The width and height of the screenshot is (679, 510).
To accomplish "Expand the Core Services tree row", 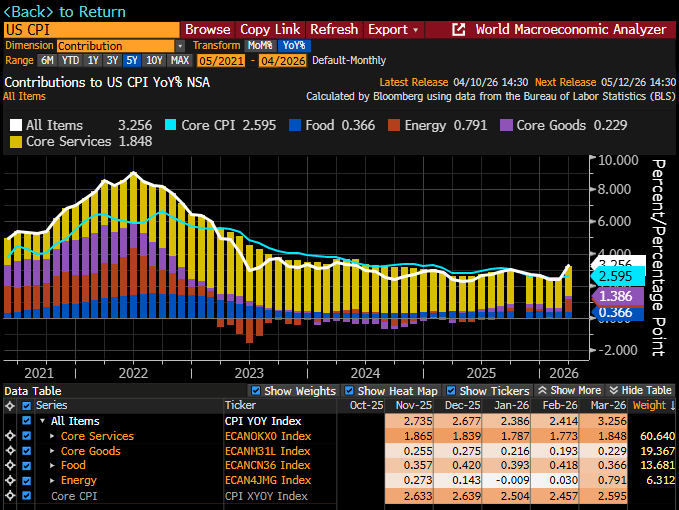I will (53, 437).
